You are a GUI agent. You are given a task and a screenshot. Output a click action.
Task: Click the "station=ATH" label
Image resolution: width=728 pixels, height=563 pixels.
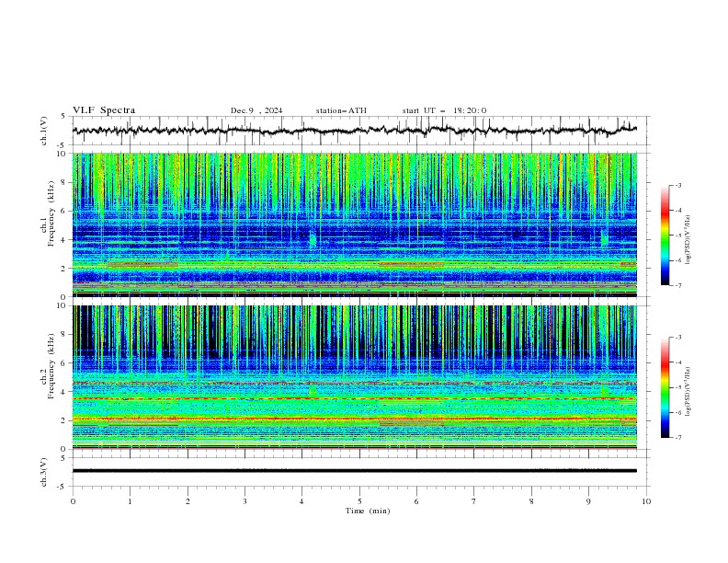[341, 110]
